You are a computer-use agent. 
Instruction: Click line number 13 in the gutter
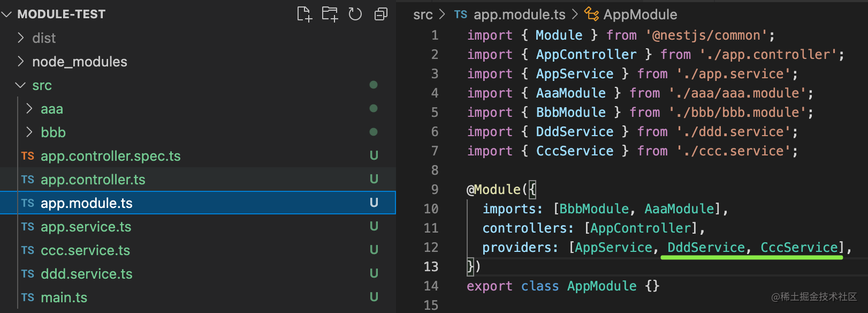431,266
